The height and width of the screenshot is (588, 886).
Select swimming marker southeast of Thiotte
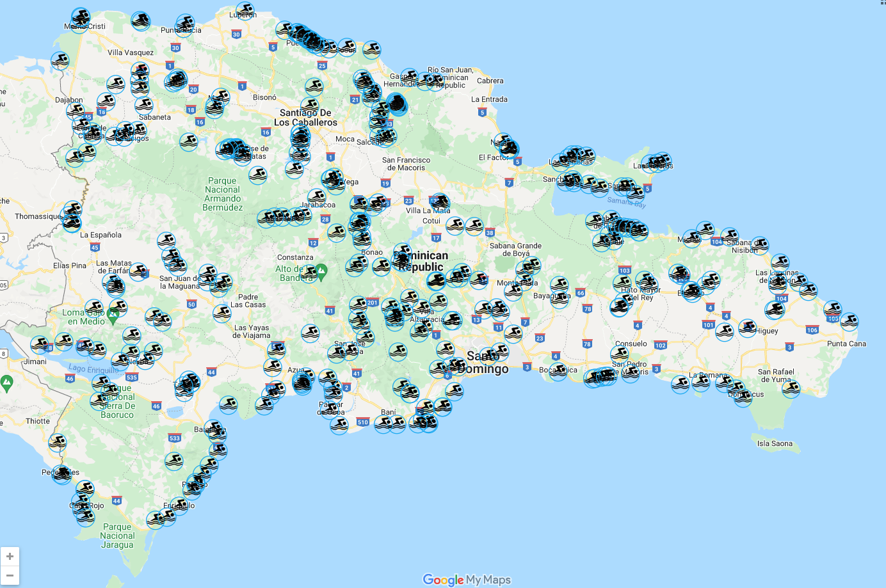point(58,443)
